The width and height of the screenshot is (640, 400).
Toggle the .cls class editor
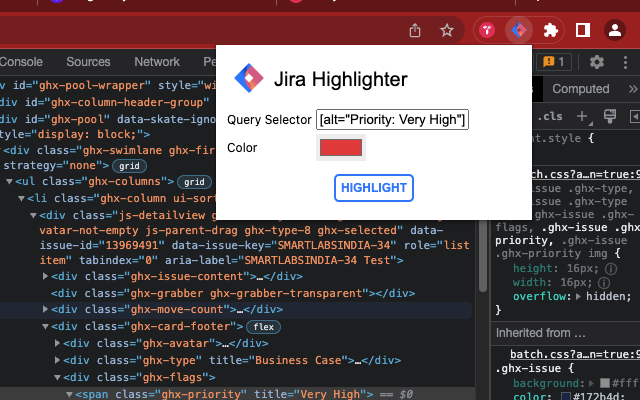pyautogui.click(x=550, y=117)
